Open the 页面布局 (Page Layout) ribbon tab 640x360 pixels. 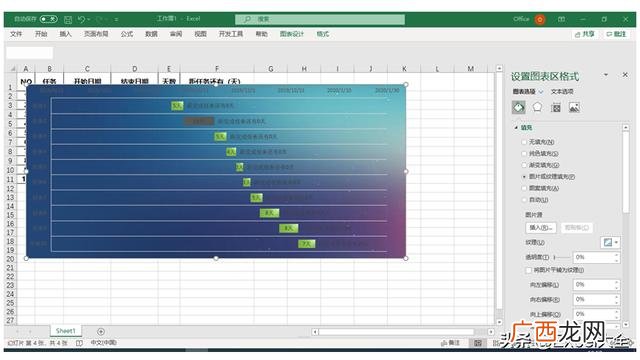[96, 34]
